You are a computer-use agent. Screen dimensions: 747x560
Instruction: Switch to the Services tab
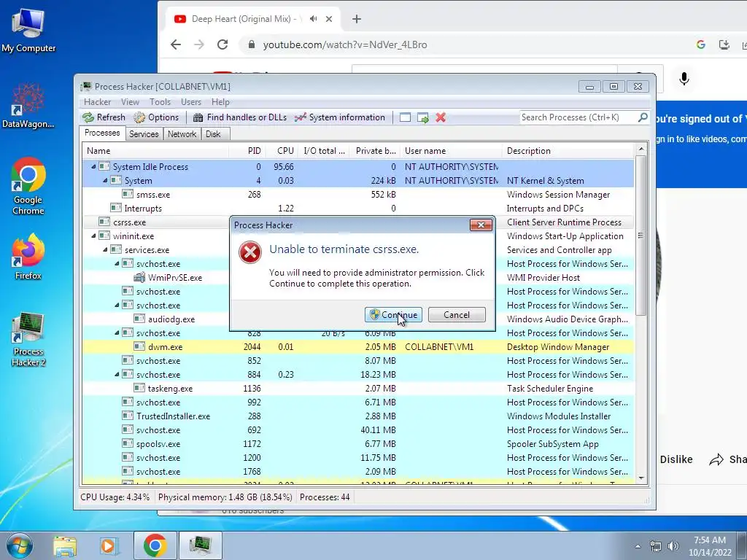[x=144, y=134]
